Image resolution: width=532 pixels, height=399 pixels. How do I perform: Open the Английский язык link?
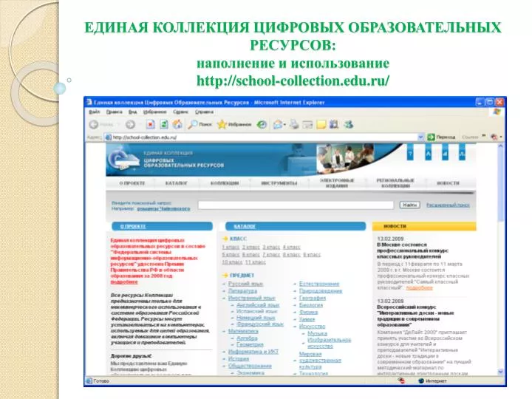pos(258,305)
